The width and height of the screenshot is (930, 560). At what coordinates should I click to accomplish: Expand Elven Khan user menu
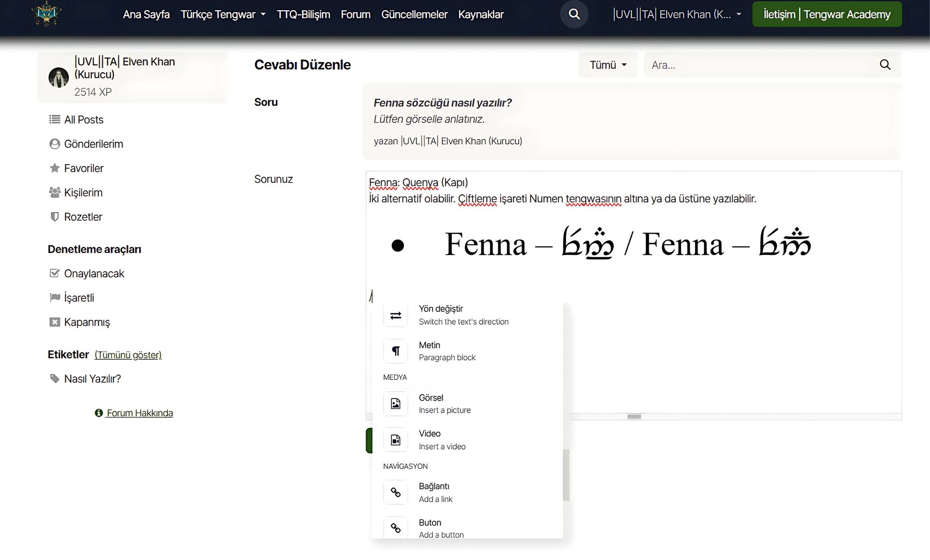coord(677,15)
